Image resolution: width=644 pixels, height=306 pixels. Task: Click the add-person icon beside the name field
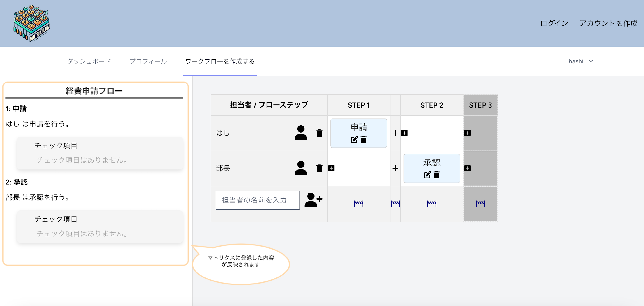[x=313, y=200]
